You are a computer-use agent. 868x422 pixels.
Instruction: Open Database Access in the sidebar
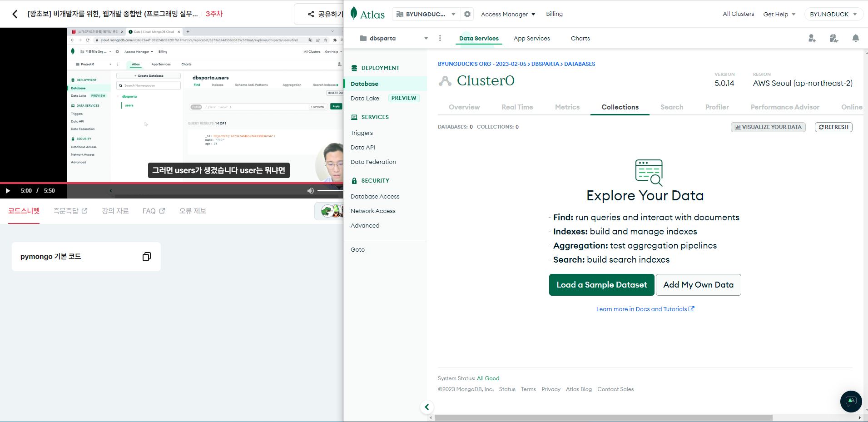pos(375,197)
